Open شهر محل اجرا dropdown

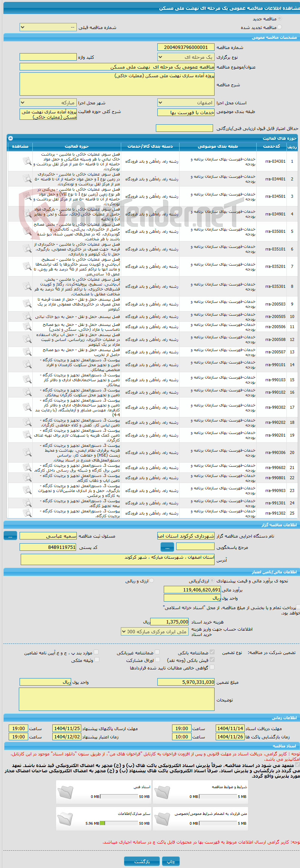tap(48, 102)
